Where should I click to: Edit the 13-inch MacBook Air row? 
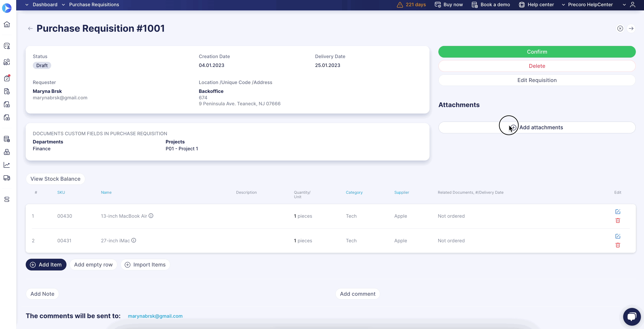point(617,212)
